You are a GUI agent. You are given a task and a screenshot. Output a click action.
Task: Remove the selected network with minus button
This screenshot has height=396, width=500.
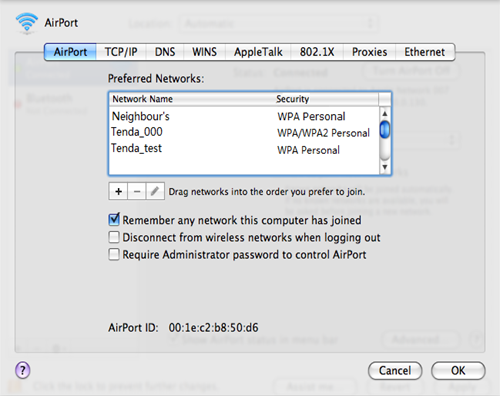click(x=137, y=191)
